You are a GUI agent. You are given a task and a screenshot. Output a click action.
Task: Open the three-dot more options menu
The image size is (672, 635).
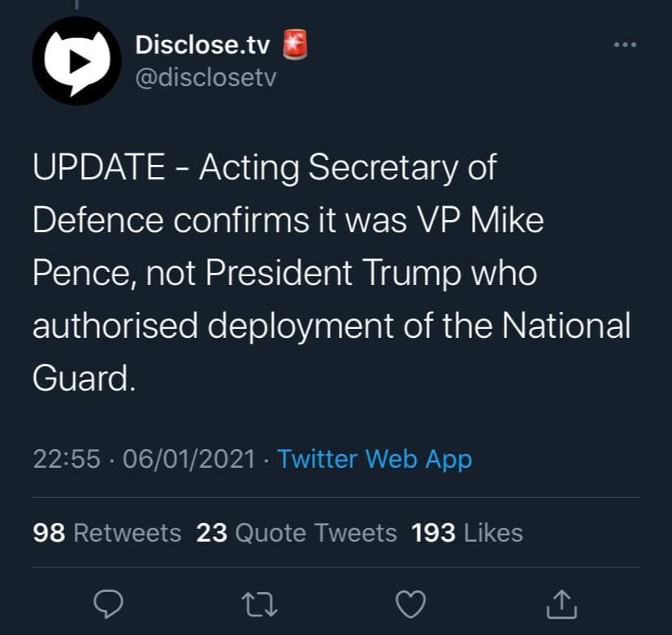click(626, 45)
